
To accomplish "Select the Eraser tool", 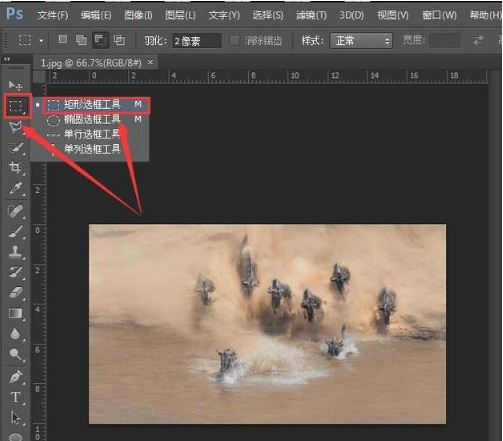I will [x=15, y=293].
